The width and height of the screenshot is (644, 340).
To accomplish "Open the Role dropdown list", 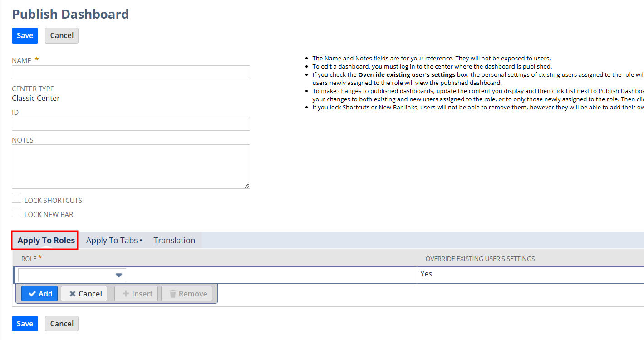I will 118,275.
